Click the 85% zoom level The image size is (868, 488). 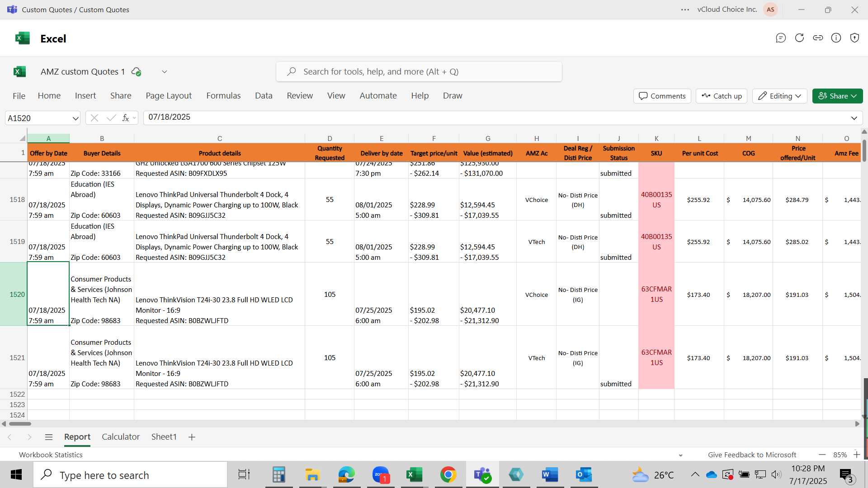840,455
